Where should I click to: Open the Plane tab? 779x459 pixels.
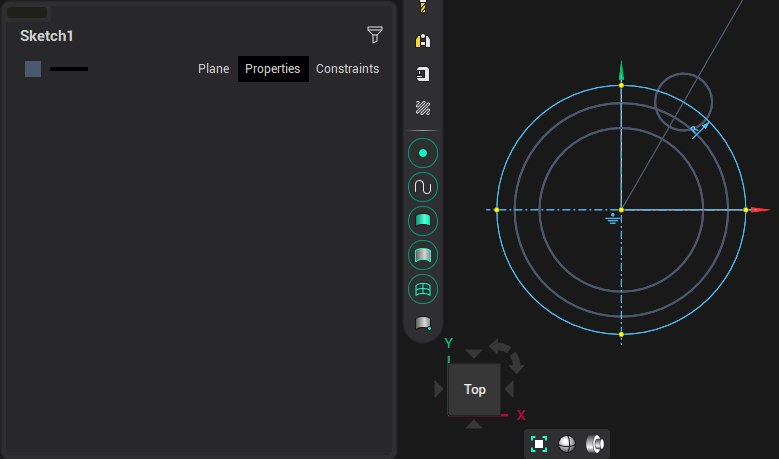(x=213, y=69)
